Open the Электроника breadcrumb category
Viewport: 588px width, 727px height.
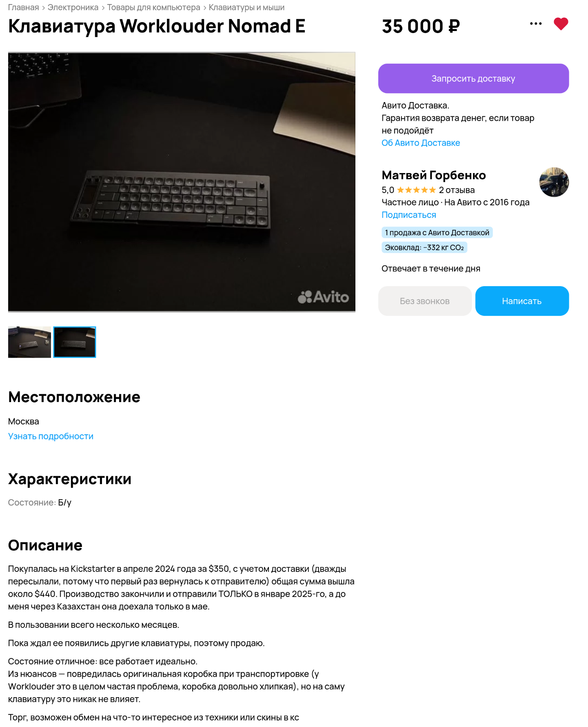(x=73, y=7)
